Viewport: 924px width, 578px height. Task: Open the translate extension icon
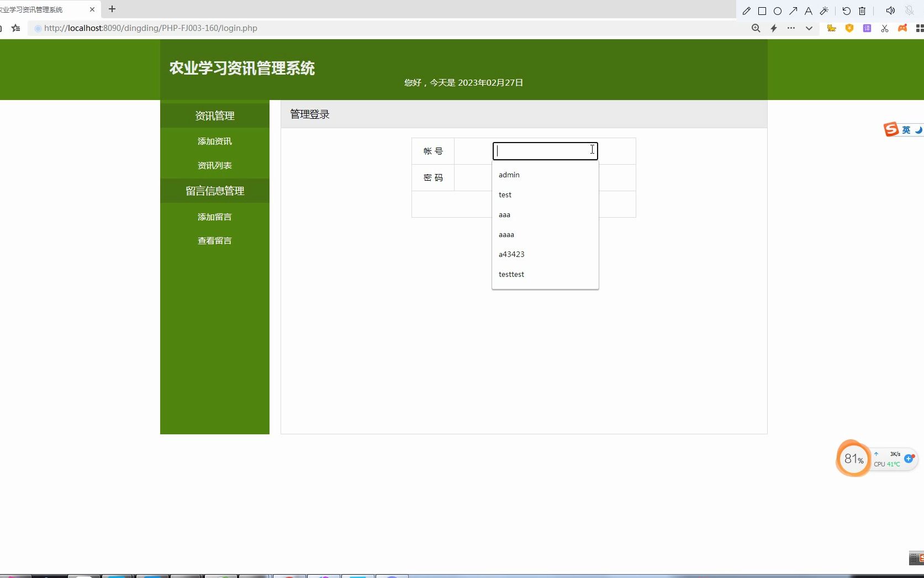pyautogui.click(x=867, y=28)
